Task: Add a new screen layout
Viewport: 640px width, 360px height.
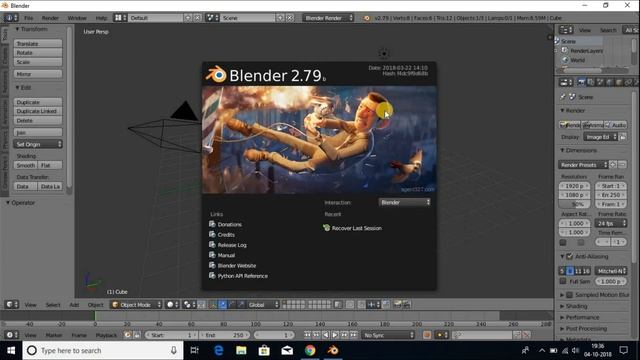Action: (188, 18)
